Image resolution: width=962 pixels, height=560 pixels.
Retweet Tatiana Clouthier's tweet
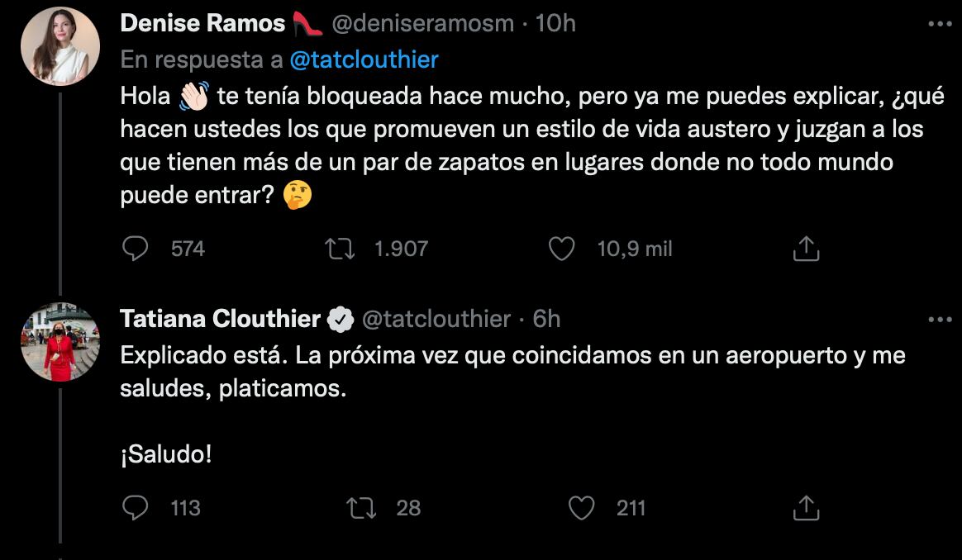point(362,507)
